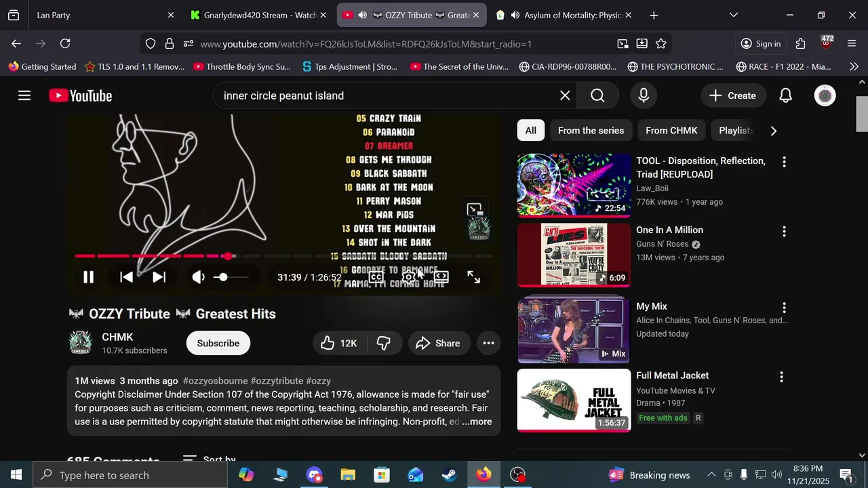Open Firefox application menu
Screen dimensions: 868x488
[x=852, y=43]
